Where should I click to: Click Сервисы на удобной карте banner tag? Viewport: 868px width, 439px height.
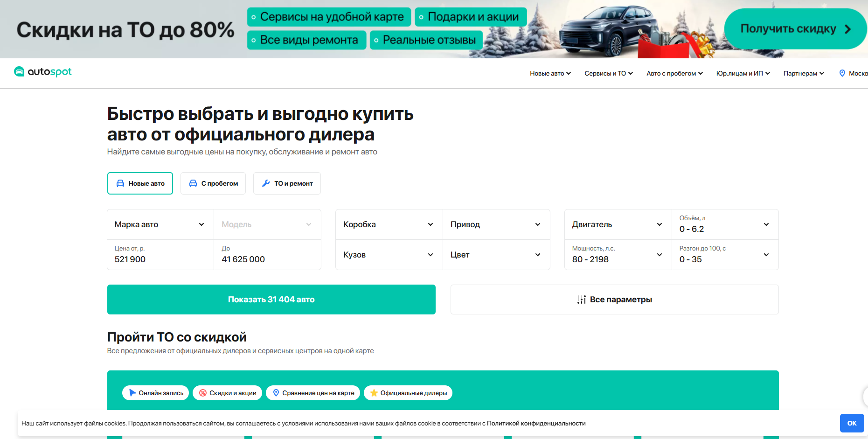click(329, 17)
